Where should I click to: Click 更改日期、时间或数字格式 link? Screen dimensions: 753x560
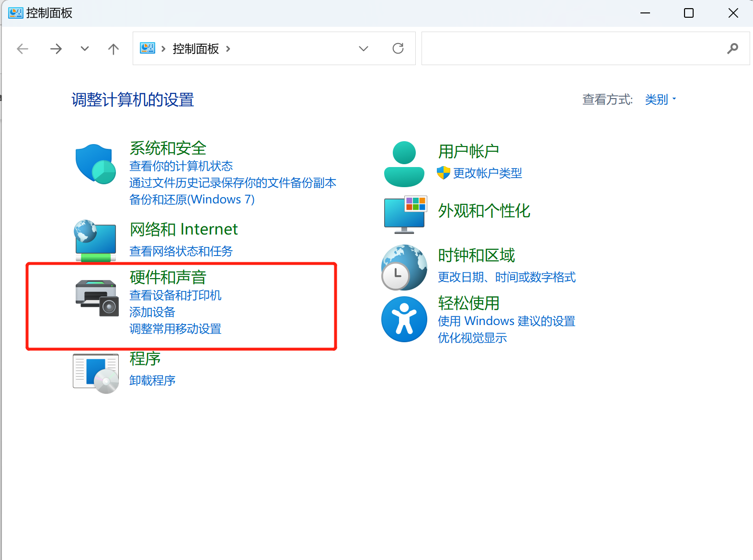point(507,277)
